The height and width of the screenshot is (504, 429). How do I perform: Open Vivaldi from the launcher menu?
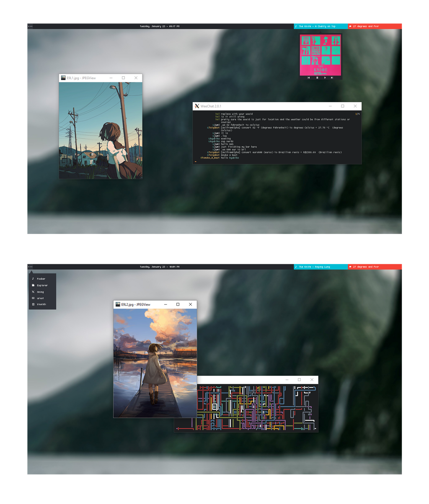tap(42, 304)
